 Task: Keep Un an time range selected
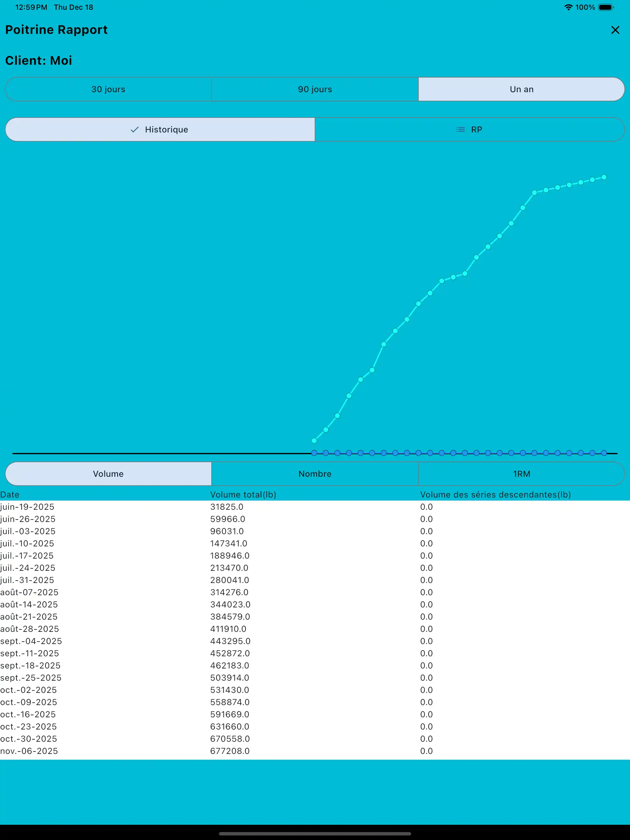[521, 89]
